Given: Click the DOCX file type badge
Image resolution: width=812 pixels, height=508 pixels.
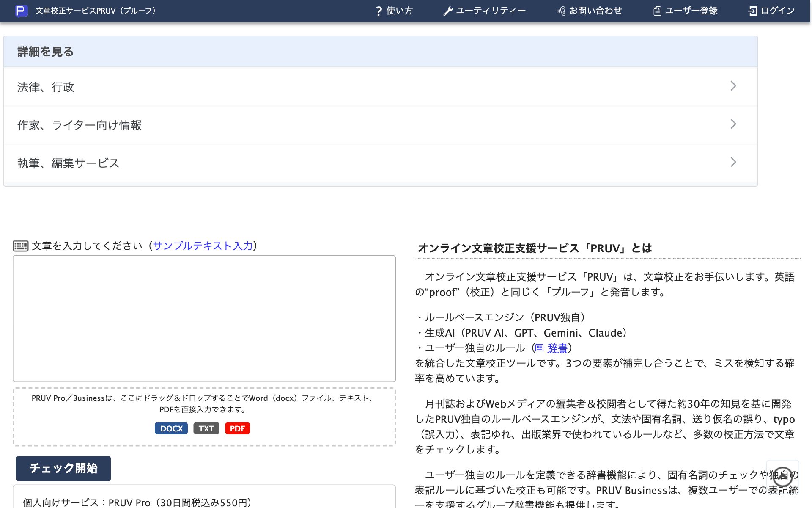Looking at the screenshot, I should [x=171, y=428].
